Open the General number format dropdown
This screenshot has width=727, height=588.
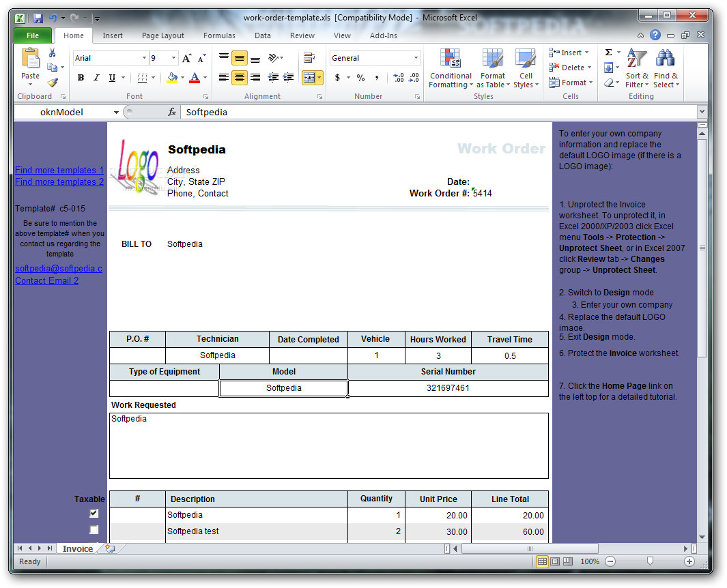(x=416, y=58)
